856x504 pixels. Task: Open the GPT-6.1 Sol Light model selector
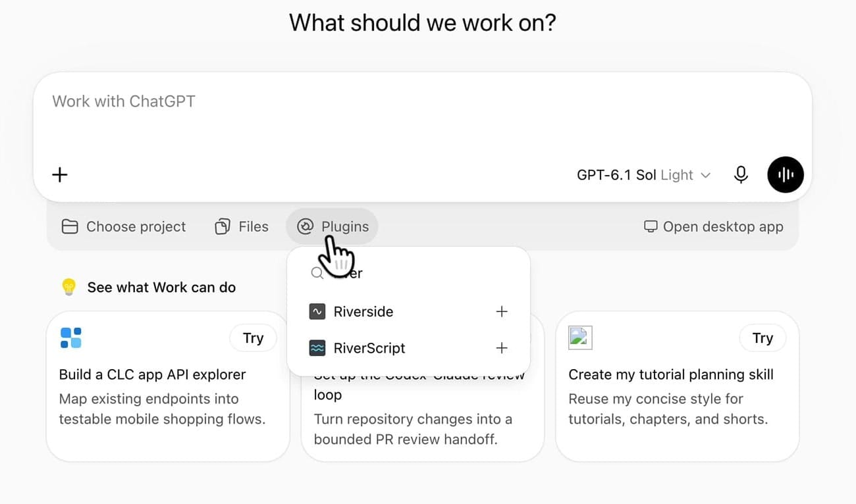click(643, 175)
